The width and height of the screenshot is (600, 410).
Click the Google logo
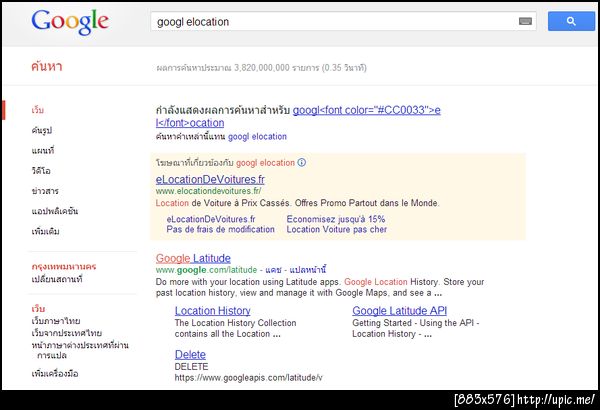(70, 22)
